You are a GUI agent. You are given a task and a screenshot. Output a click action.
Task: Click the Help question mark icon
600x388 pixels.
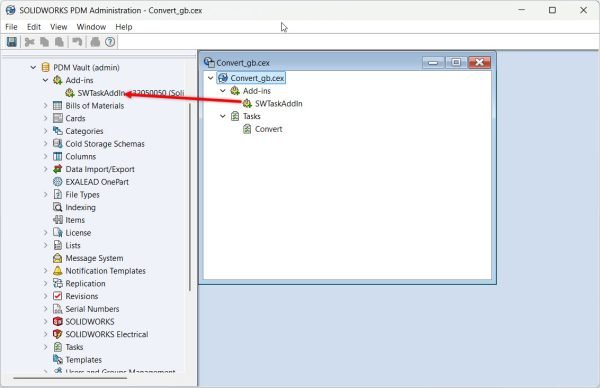(x=110, y=42)
